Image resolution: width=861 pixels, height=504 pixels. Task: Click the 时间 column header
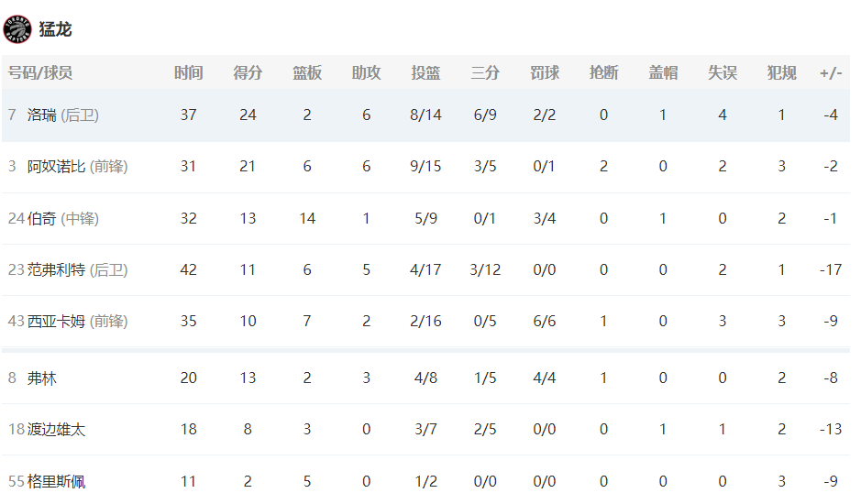click(188, 72)
